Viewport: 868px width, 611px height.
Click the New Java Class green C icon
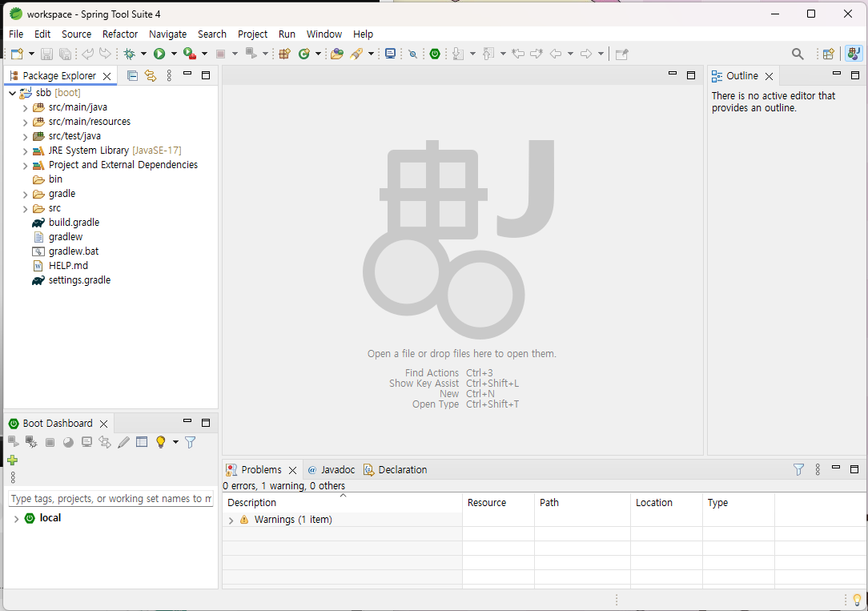pyautogui.click(x=303, y=54)
